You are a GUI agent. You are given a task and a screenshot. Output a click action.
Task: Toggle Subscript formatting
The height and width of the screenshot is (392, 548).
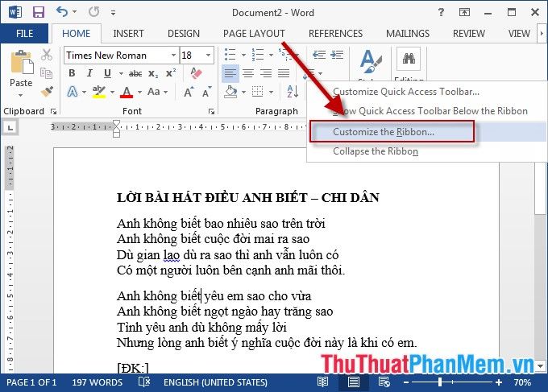[x=153, y=74]
